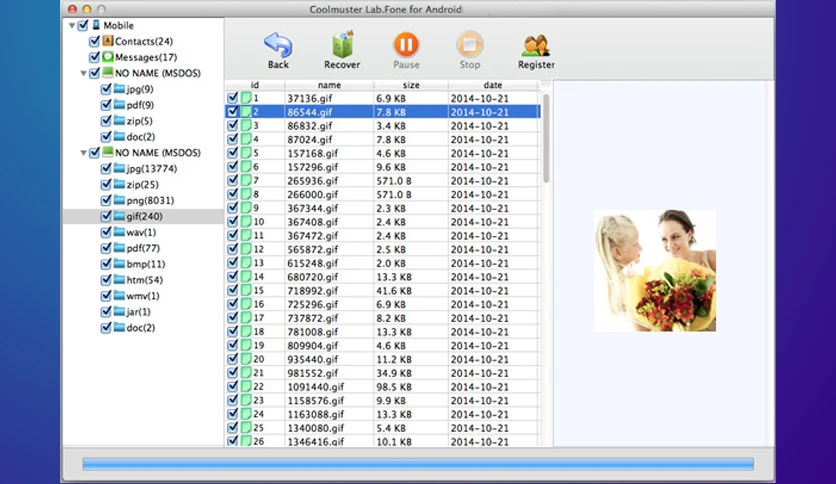836x484 pixels.
Task: Uncheck the Messages(17) checkbox
Action: point(95,57)
